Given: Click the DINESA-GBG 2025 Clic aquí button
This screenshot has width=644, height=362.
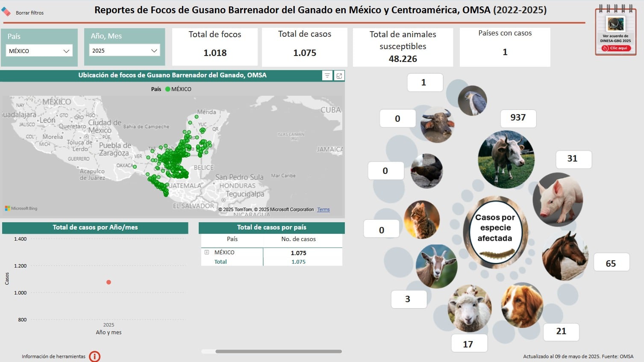Looking at the screenshot, I should coord(616,48).
